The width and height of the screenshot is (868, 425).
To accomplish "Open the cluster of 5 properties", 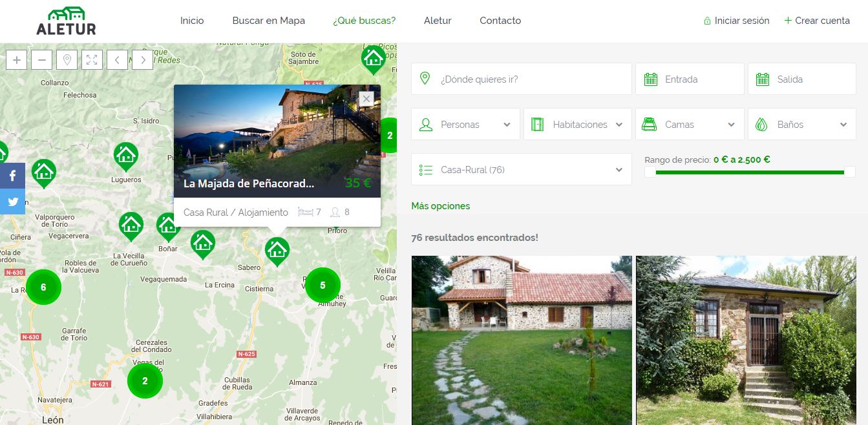I will pos(323,285).
